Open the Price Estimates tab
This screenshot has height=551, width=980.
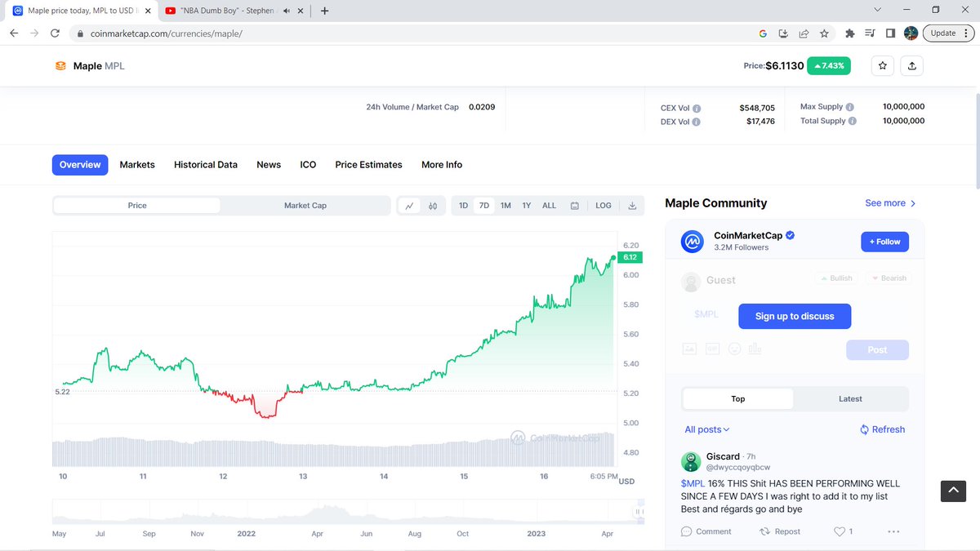coord(368,165)
